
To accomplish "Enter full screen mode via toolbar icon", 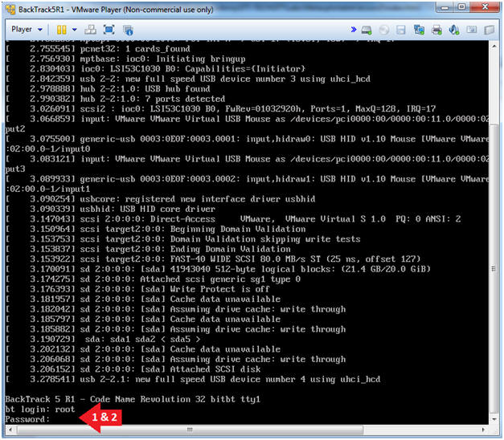I will pyautogui.click(x=109, y=30).
